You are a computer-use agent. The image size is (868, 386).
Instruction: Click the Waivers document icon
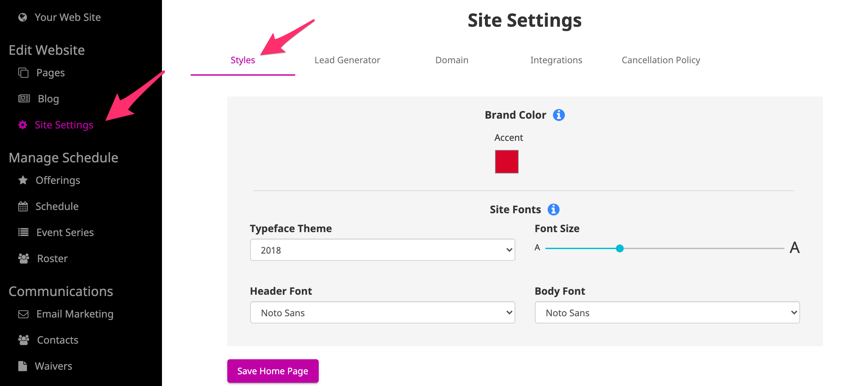click(23, 366)
